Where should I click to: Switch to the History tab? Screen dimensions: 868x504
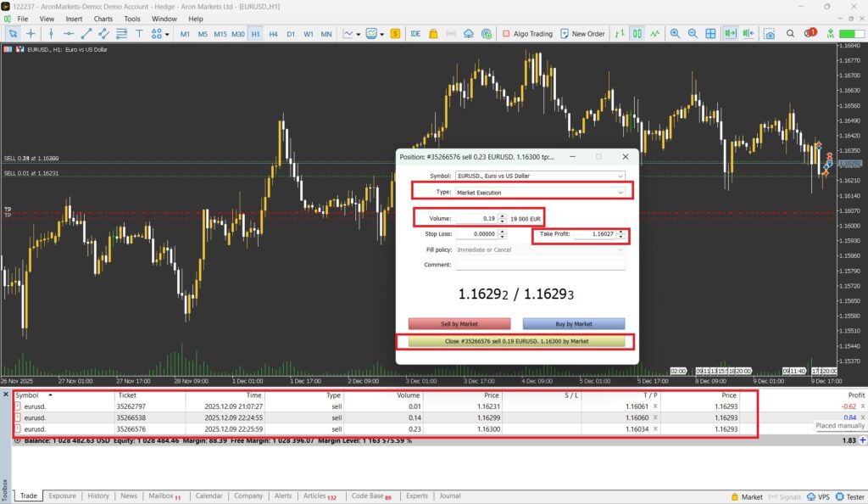point(98,496)
